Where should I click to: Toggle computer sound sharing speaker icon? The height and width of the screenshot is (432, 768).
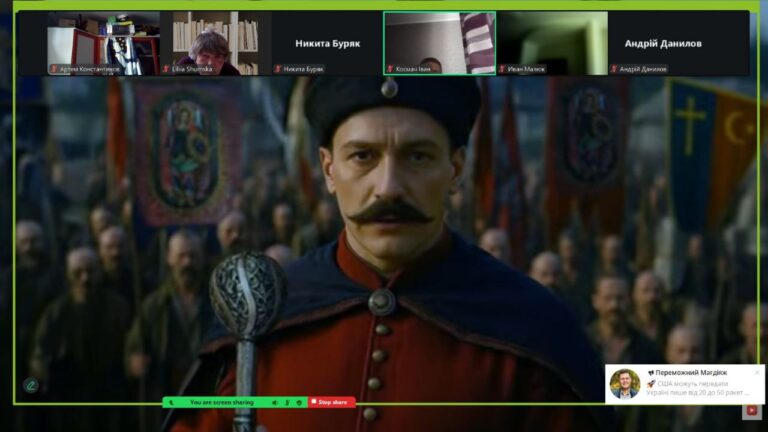275,402
